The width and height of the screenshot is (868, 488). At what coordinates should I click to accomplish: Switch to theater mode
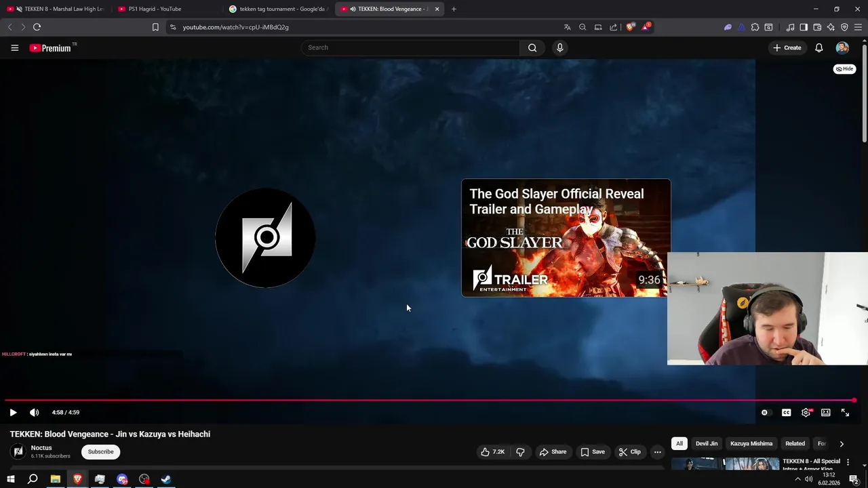[825, 412]
